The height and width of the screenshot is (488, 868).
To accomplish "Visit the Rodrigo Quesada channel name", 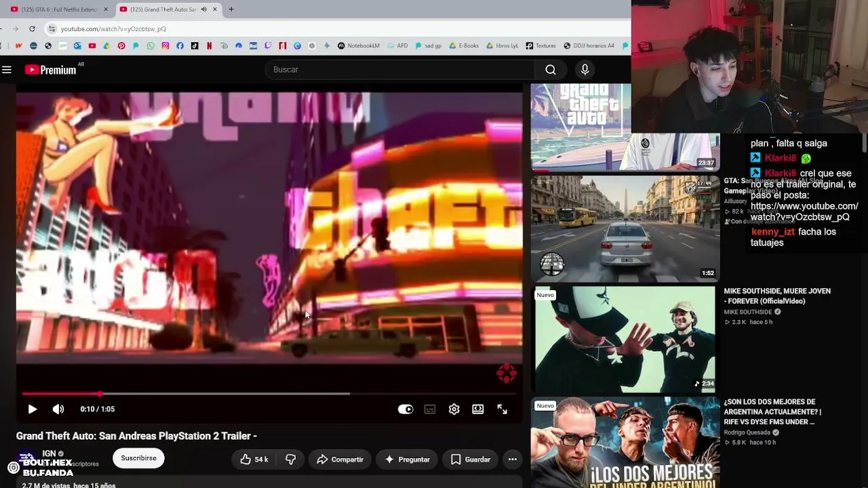I will (x=747, y=432).
